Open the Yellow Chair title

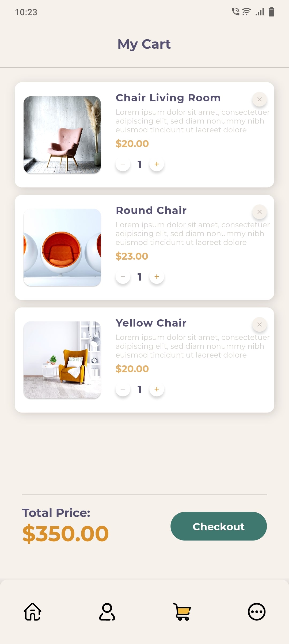(x=151, y=323)
